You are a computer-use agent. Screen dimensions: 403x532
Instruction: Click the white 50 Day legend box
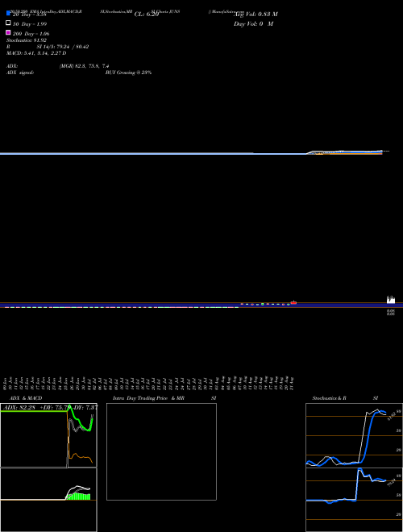pos(8,23)
